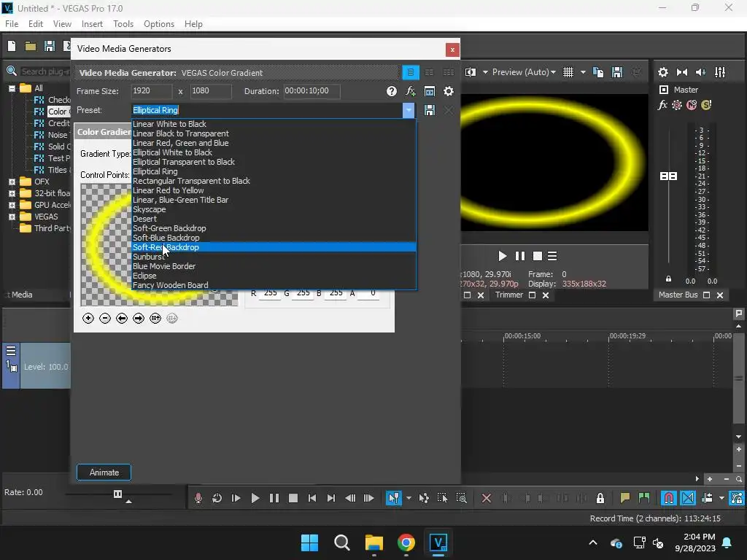Open plug-in help question mark

click(x=392, y=91)
